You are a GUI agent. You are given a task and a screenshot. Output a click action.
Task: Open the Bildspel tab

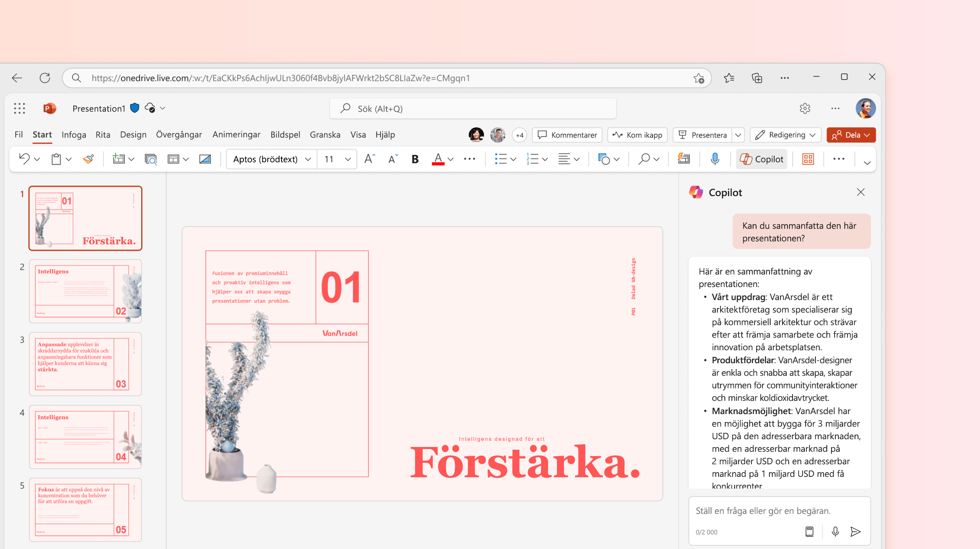(x=285, y=135)
